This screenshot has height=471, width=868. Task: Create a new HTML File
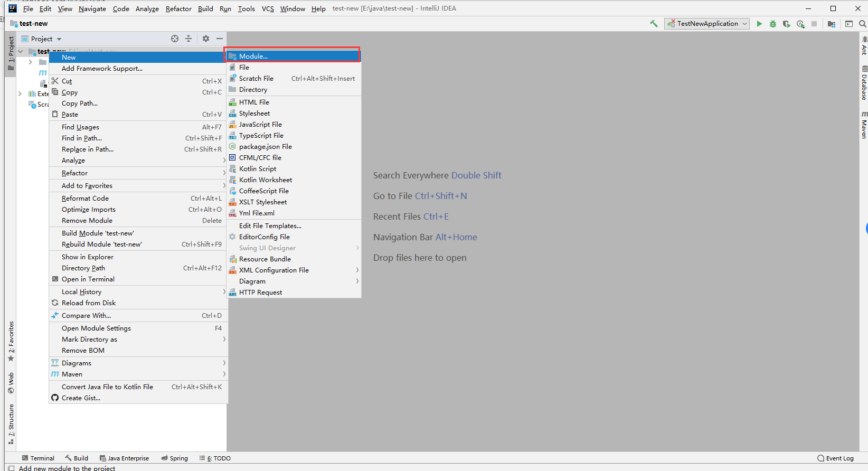[x=294, y=102]
